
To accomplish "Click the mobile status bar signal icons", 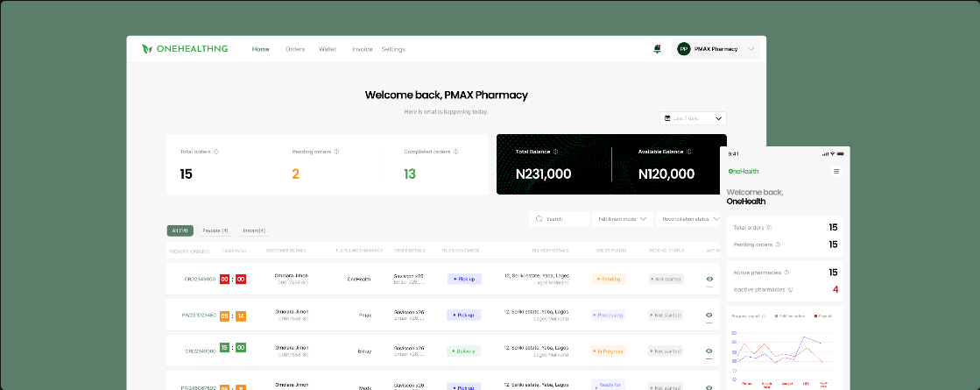I will point(831,153).
